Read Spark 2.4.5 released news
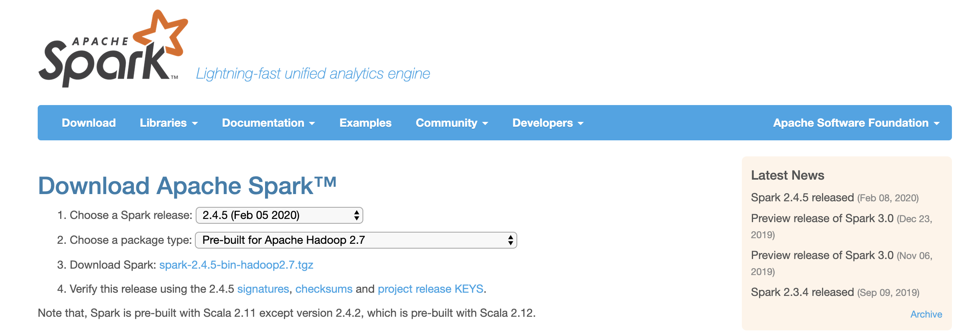Viewport: 980px width, 332px height. (802, 198)
